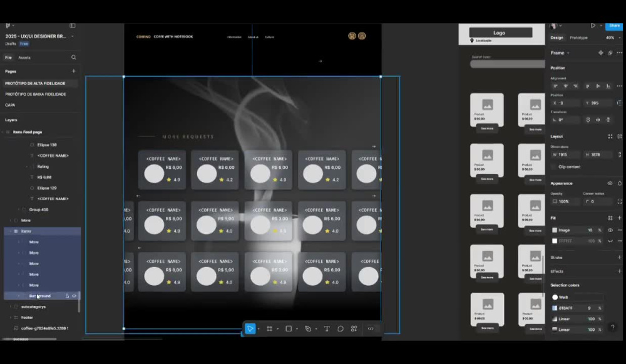Toggle the Appearance section eye visibility icon
This screenshot has width=626, height=364.
pos(610,183)
